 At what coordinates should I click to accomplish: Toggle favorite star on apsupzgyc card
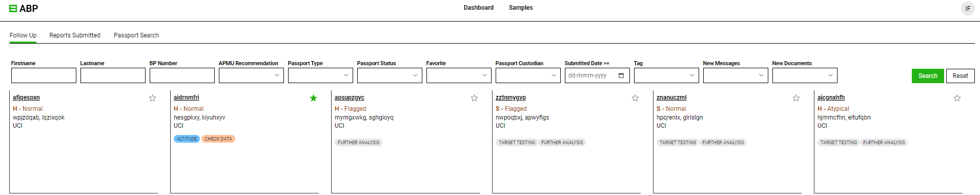(x=474, y=98)
